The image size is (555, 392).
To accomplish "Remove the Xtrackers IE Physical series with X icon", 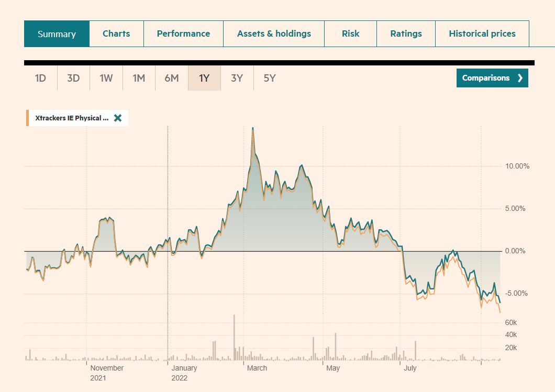I will click(x=118, y=118).
